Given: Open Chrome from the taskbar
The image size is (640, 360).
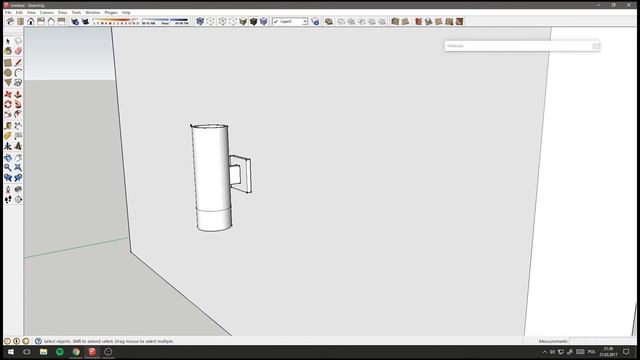Looking at the screenshot, I should (76, 352).
